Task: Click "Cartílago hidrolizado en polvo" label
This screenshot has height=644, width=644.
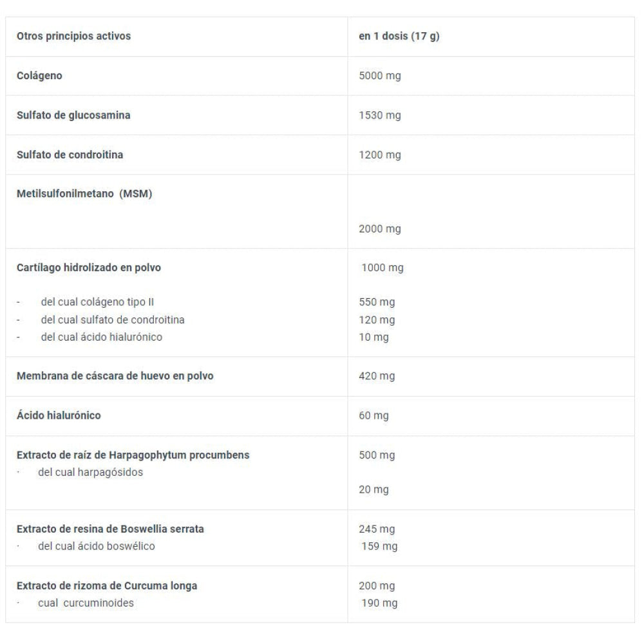Action: (89, 268)
